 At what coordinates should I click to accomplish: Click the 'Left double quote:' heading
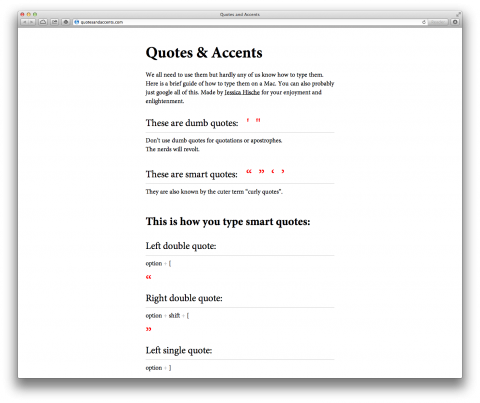[181, 246]
